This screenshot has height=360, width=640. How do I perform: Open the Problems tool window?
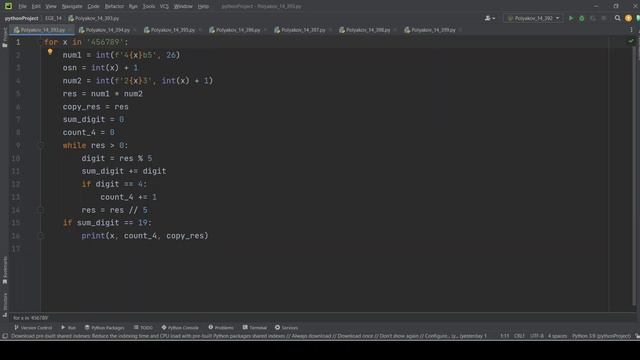(x=221, y=328)
